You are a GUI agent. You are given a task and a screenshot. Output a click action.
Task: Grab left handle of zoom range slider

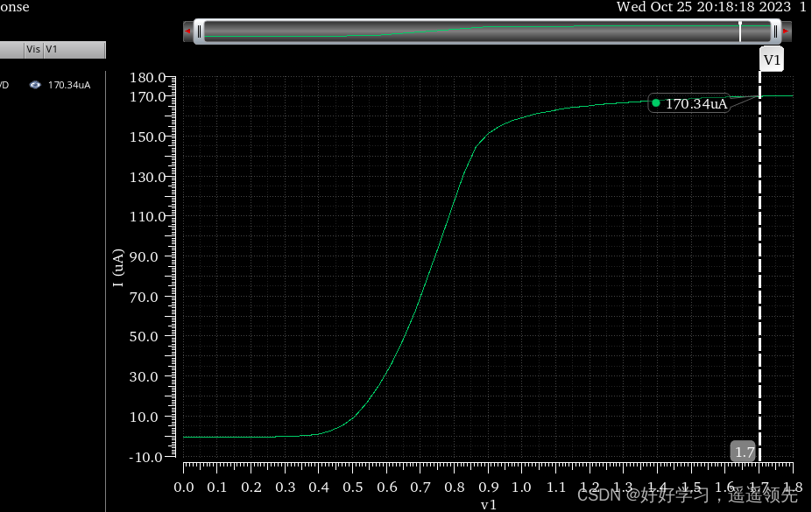tap(200, 32)
